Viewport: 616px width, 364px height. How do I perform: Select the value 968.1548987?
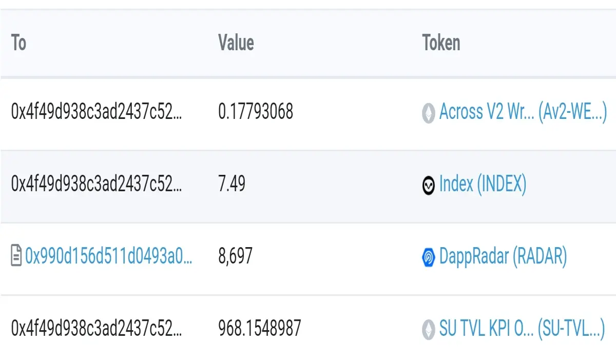click(260, 328)
